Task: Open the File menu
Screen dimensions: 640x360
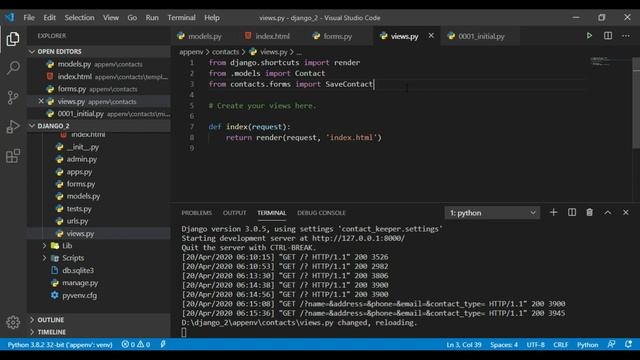Action: click(x=29, y=18)
